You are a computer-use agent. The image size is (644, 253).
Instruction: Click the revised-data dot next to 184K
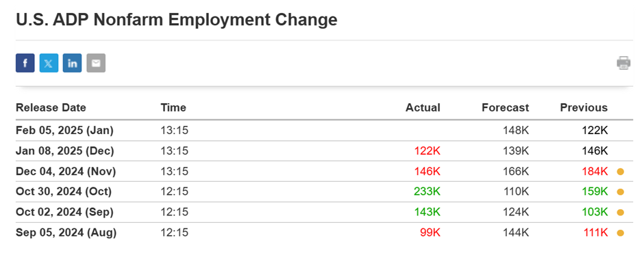[620, 172]
